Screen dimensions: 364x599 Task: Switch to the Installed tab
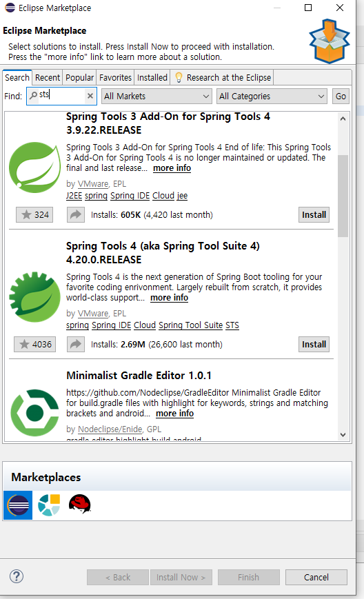click(x=152, y=78)
